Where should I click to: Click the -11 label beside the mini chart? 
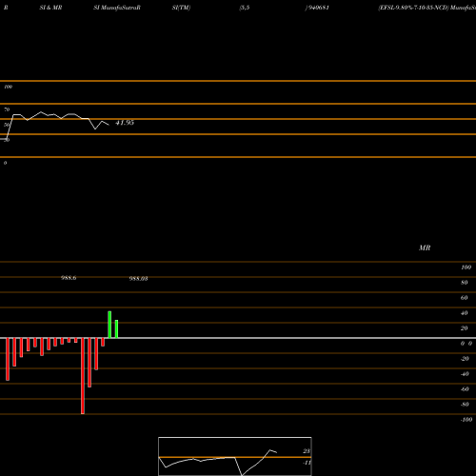pos(307,463)
